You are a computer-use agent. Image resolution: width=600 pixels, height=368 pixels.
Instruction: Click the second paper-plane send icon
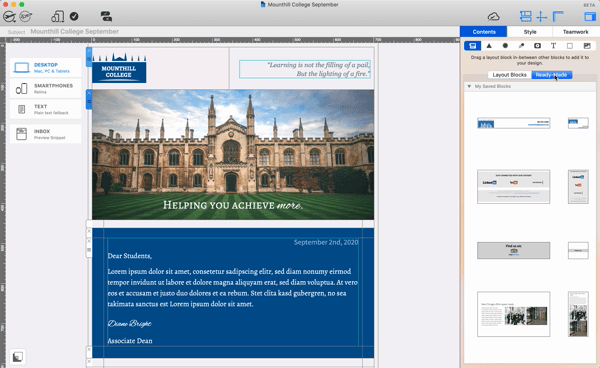(x=26, y=16)
